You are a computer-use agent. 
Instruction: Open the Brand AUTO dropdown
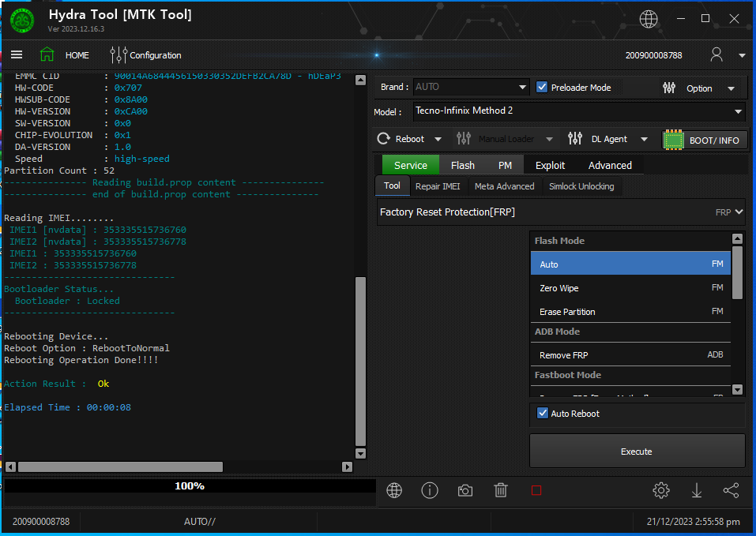coord(471,87)
